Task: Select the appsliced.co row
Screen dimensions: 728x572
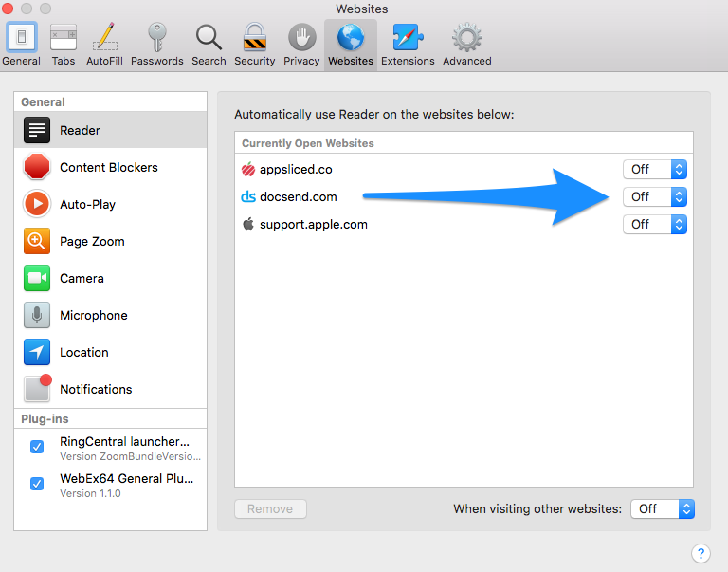Action: pyautogui.click(x=464, y=169)
